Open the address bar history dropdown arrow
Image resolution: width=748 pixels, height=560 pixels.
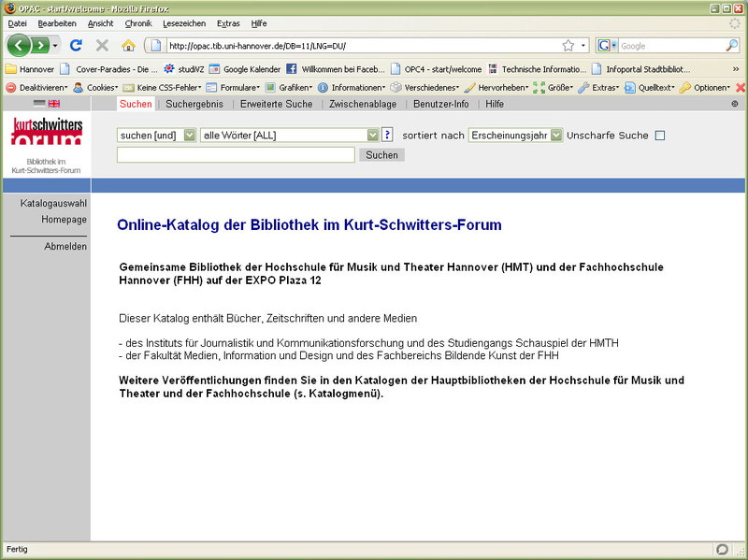tap(583, 46)
